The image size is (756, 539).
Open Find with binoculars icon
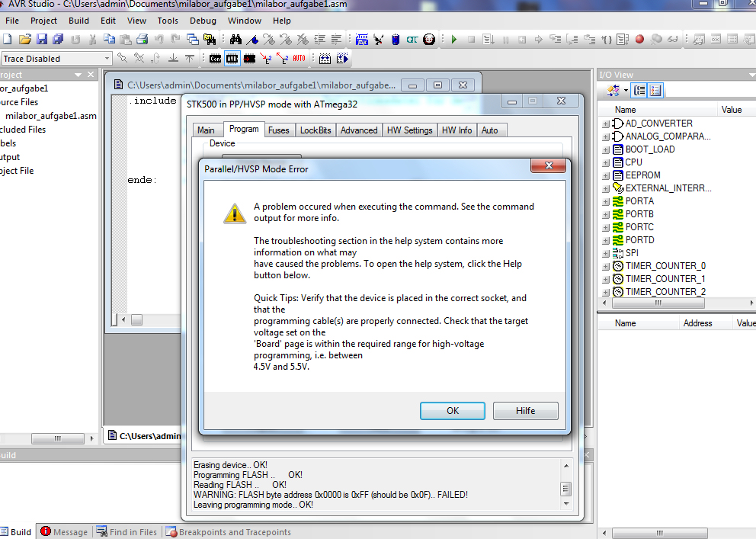tap(235, 40)
